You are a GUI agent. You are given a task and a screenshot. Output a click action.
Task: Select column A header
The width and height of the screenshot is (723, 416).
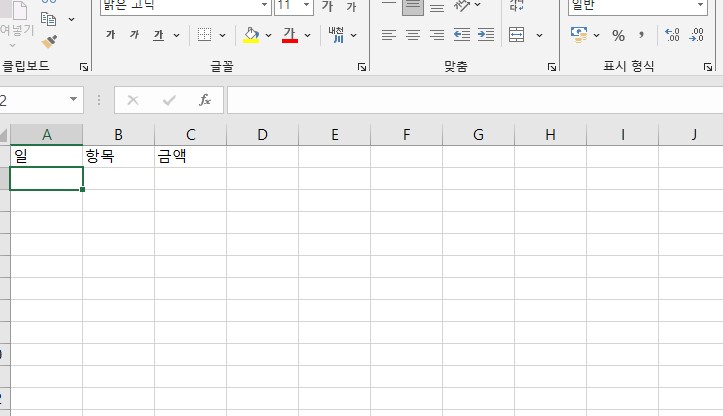pyautogui.click(x=47, y=135)
